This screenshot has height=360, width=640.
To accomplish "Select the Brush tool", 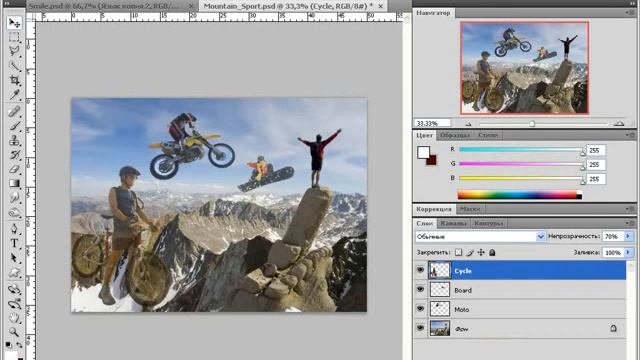I will (x=14, y=126).
